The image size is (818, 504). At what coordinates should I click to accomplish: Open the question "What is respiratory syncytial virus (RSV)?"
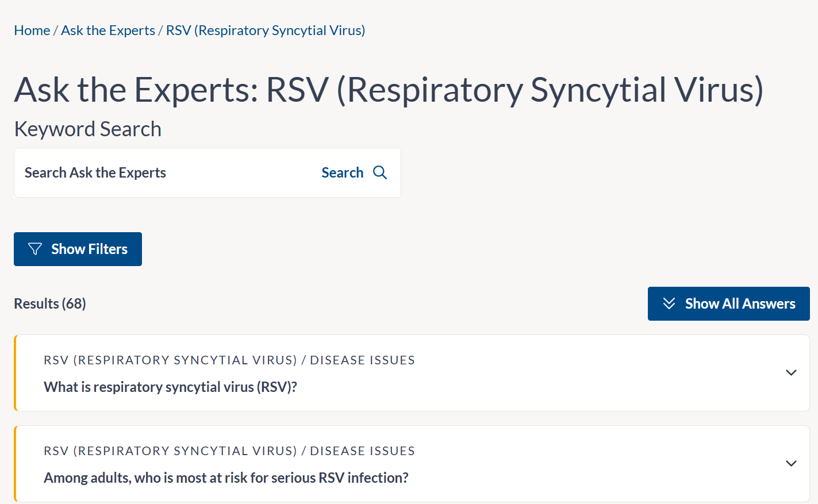pyautogui.click(x=170, y=387)
